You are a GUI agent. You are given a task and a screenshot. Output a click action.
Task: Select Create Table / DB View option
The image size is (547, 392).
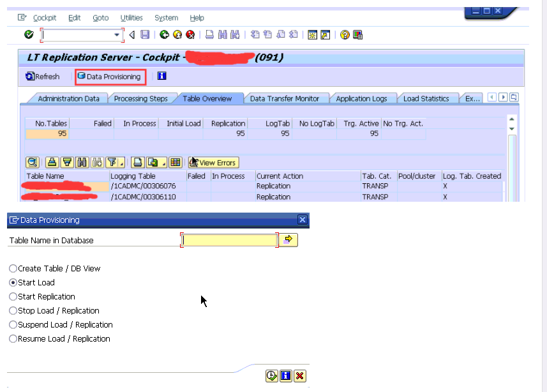[13, 268]
